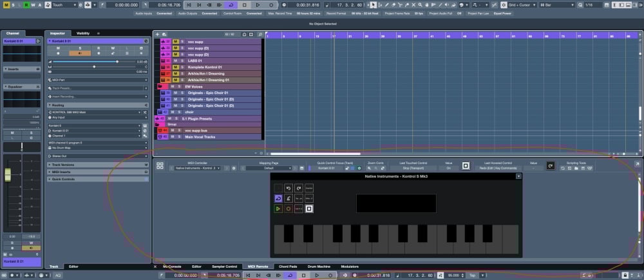Switch to Chord Pads tab
The height and width of the screenshot is (280, 644).
click(x=287, y=266)
